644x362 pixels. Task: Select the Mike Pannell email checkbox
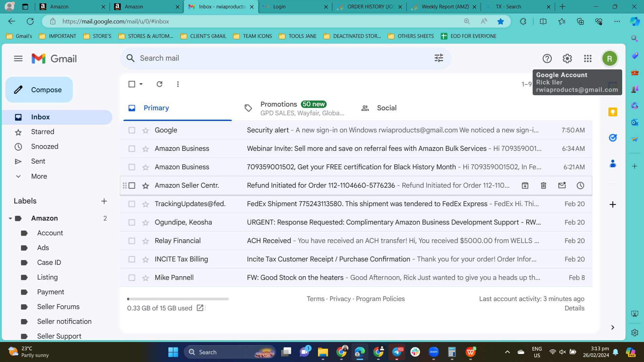coord(132,278)
